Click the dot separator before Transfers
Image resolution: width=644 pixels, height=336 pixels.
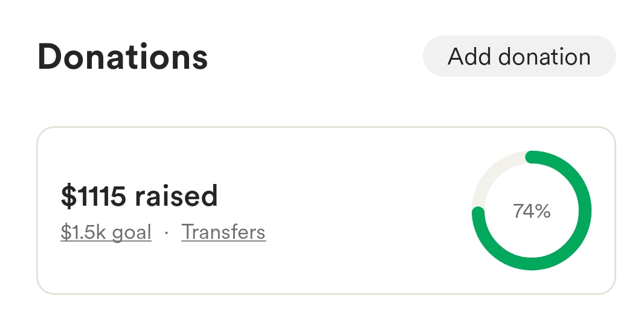click(x=166, y=233)
